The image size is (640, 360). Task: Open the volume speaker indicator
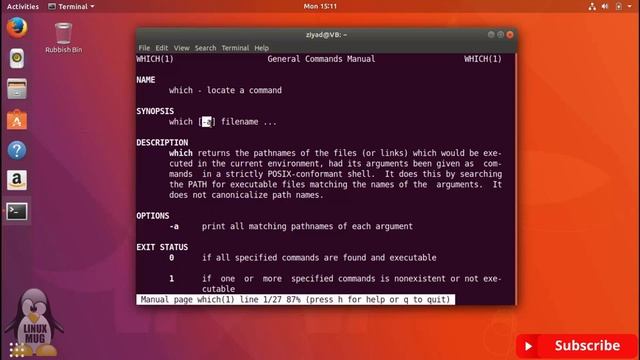pos(605,7)
